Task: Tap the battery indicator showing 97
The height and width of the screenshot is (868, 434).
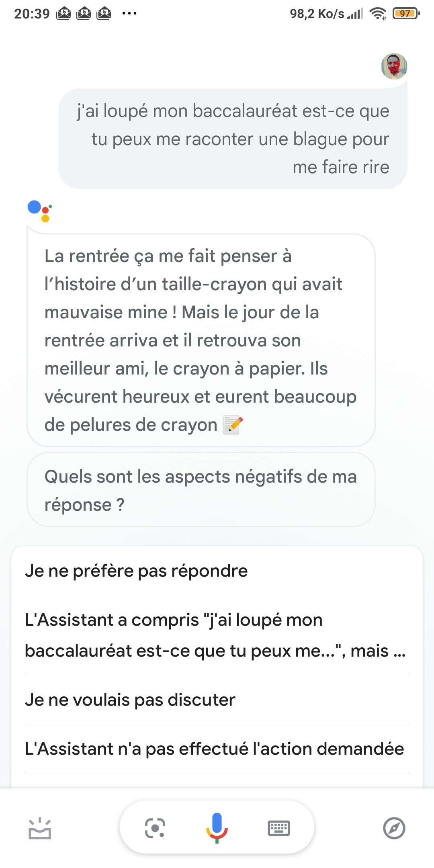Action: [x=406, y=14]
